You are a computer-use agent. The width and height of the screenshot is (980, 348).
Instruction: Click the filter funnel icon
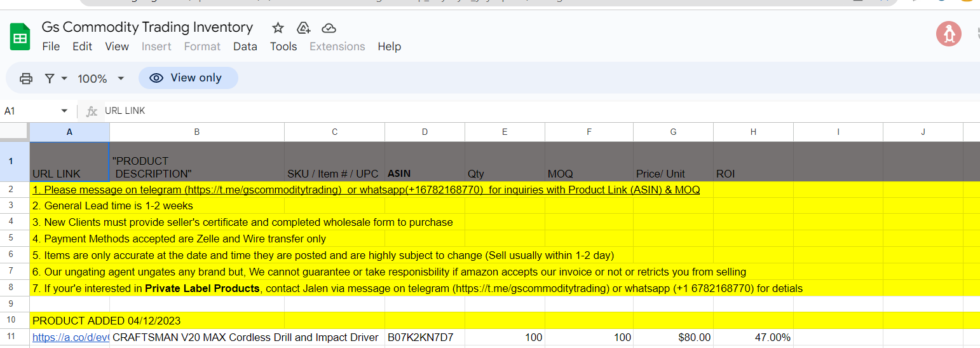point(50,78)
